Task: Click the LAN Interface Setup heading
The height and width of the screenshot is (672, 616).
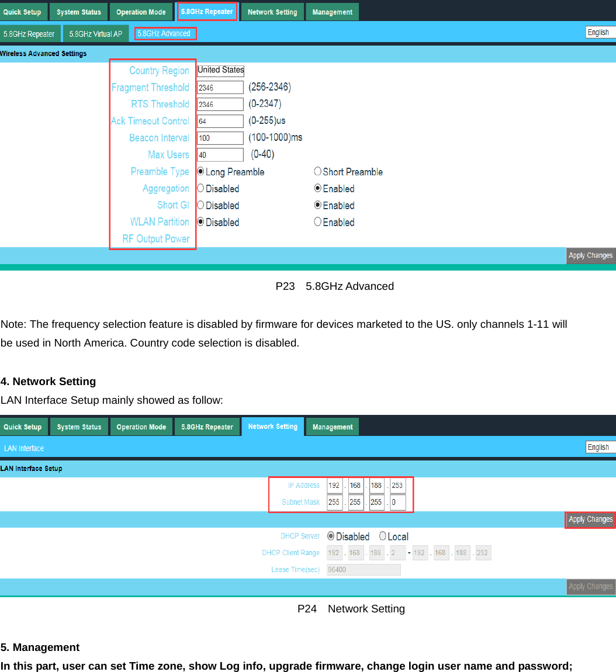Action: 32,469
